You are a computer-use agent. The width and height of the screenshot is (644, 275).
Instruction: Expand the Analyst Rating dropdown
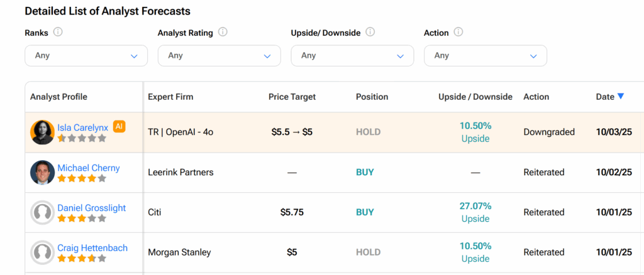click(219, 56)
